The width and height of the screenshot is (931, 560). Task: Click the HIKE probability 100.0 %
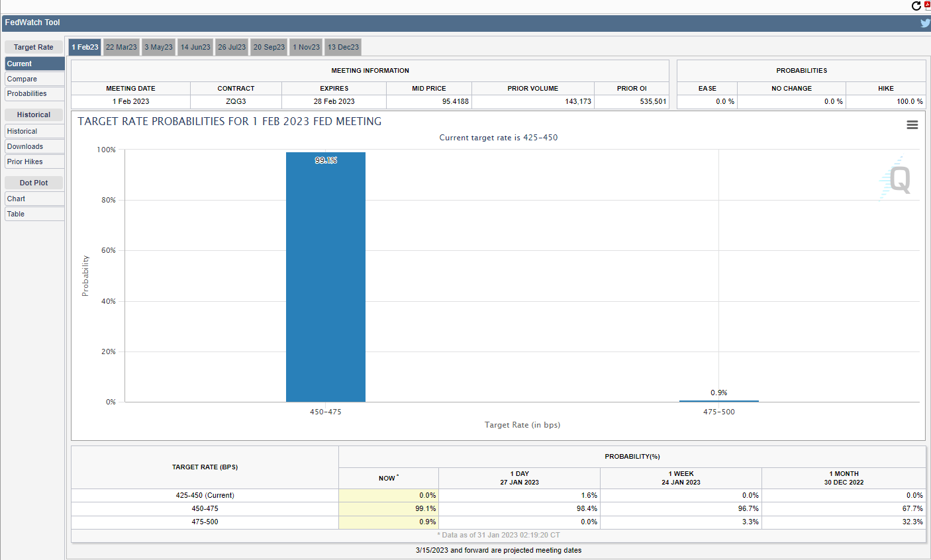[x=910, y=101]
